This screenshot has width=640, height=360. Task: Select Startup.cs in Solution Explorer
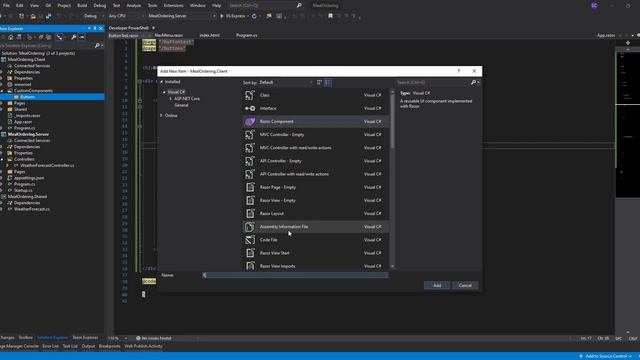(23, 191)
